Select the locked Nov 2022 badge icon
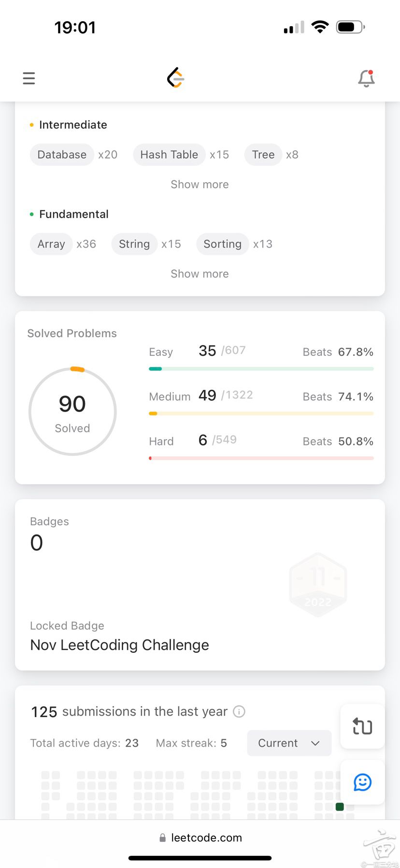The height and width of the screenshot is (868, 400). [x=318, y=585]
